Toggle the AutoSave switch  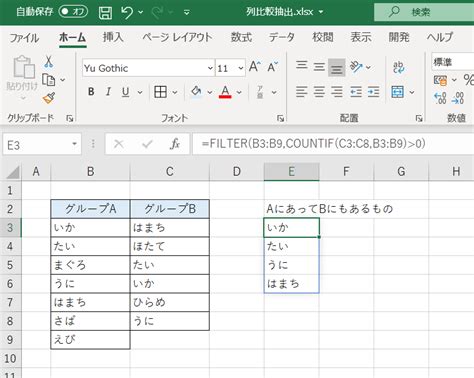[73, 12]
